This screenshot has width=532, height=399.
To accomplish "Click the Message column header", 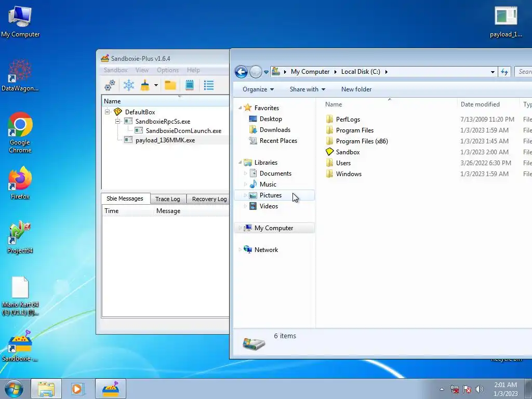I will [168, 211].
